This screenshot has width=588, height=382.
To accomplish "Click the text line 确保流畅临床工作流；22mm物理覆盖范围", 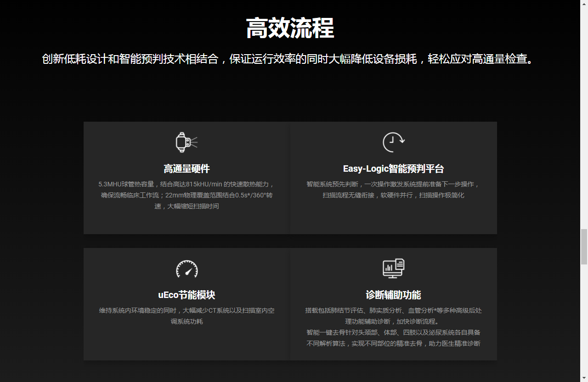I will [x=187, y=195].
